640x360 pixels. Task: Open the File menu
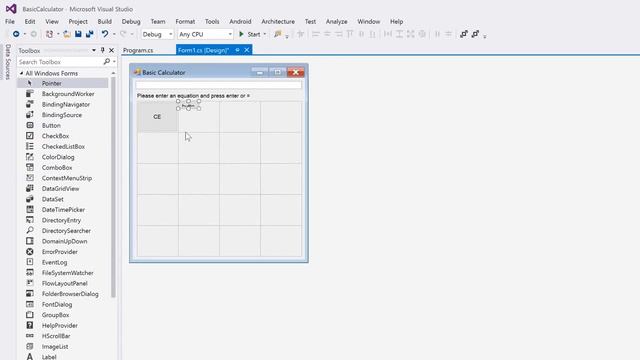pyautogui.click(x=10, y=22)
